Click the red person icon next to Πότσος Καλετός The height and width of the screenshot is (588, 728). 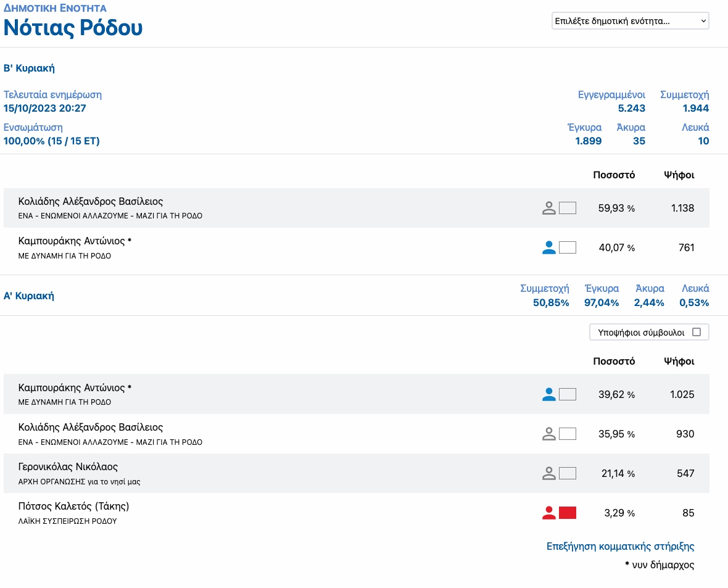(549, 513)
